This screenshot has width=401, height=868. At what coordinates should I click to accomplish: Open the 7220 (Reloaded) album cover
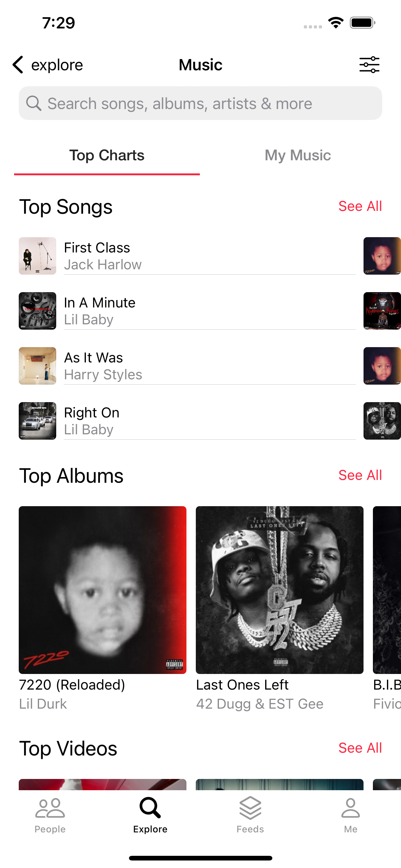point(102,590)
